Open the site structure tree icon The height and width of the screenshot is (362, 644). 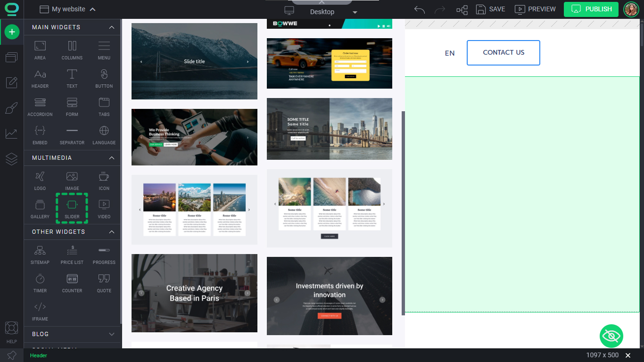[x=462, y=9]
